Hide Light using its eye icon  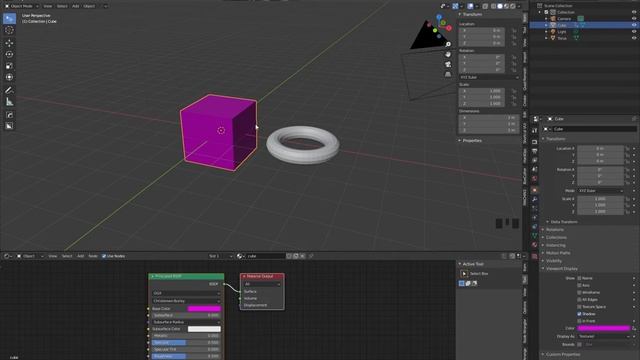coord(634,31)
